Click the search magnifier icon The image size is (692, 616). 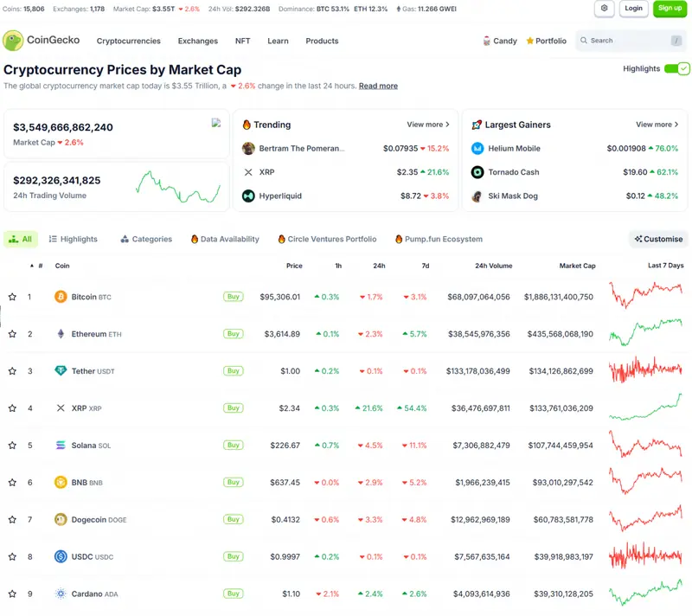[583, 40]
